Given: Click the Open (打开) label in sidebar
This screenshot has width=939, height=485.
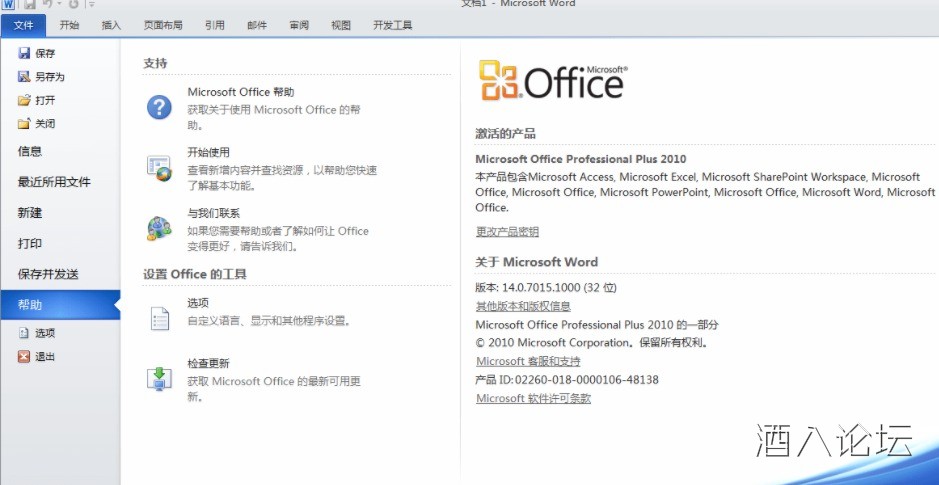Looking at the screenshot, I should pos(45,101).
